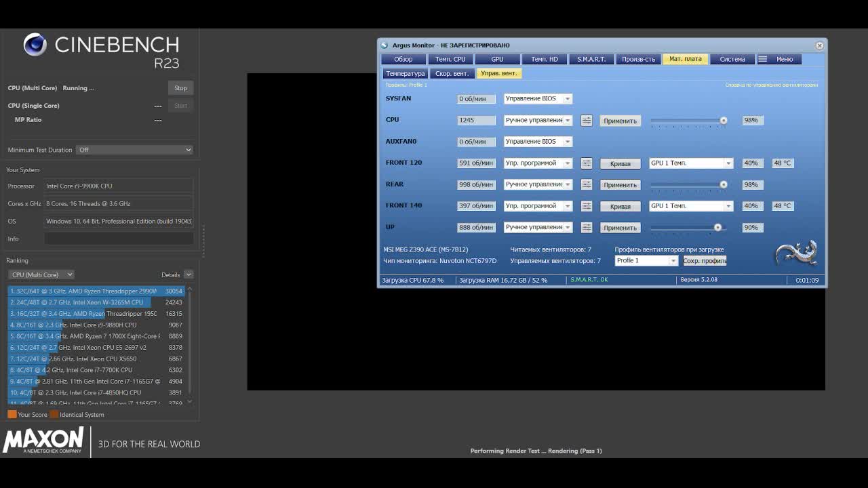Click Кривая button for FRONT 140

point(620,206)
